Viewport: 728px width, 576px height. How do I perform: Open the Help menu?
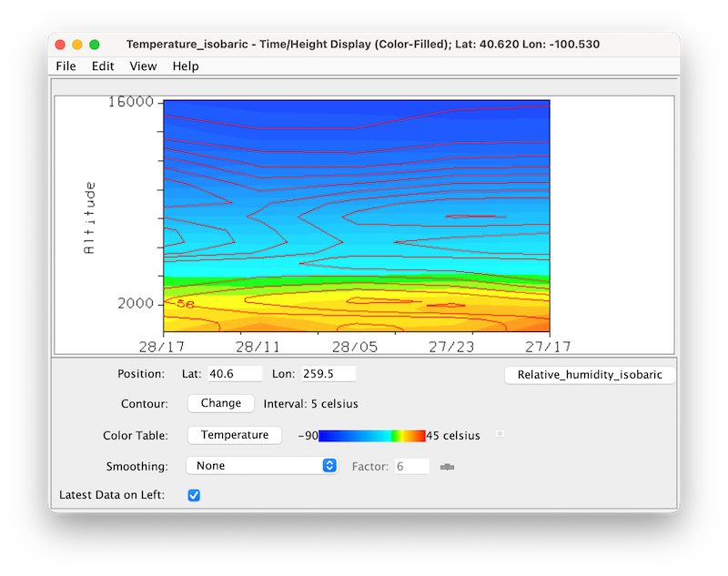click(185, 66)
